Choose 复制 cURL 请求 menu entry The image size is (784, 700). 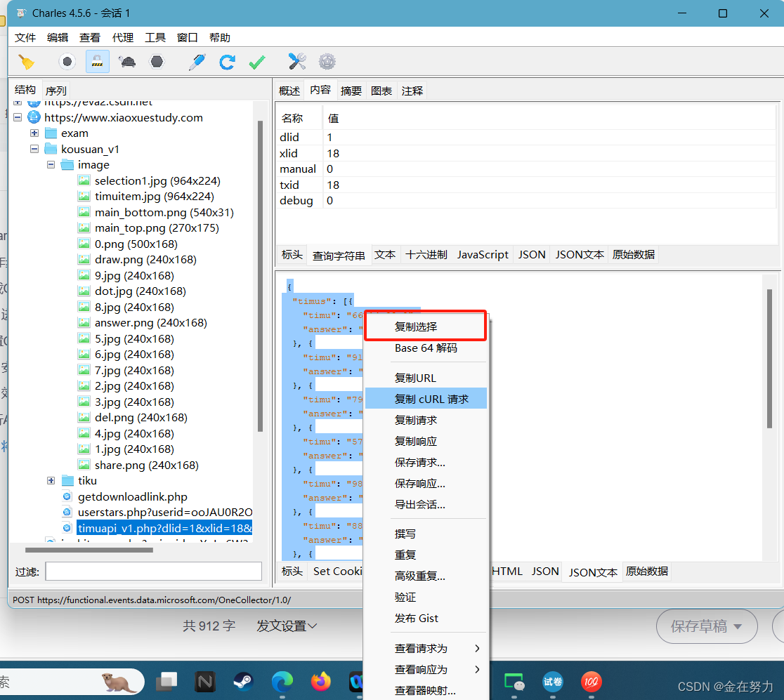(426, 399)
